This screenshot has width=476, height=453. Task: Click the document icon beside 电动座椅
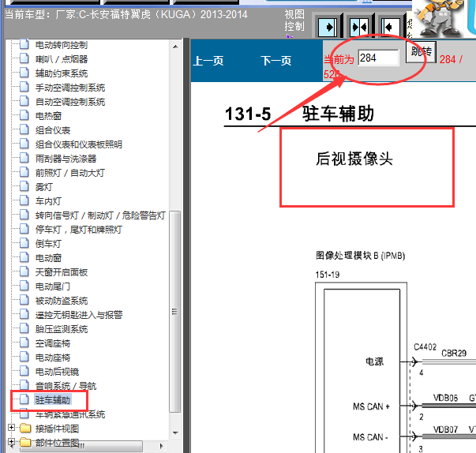click(x=24, y=357)
